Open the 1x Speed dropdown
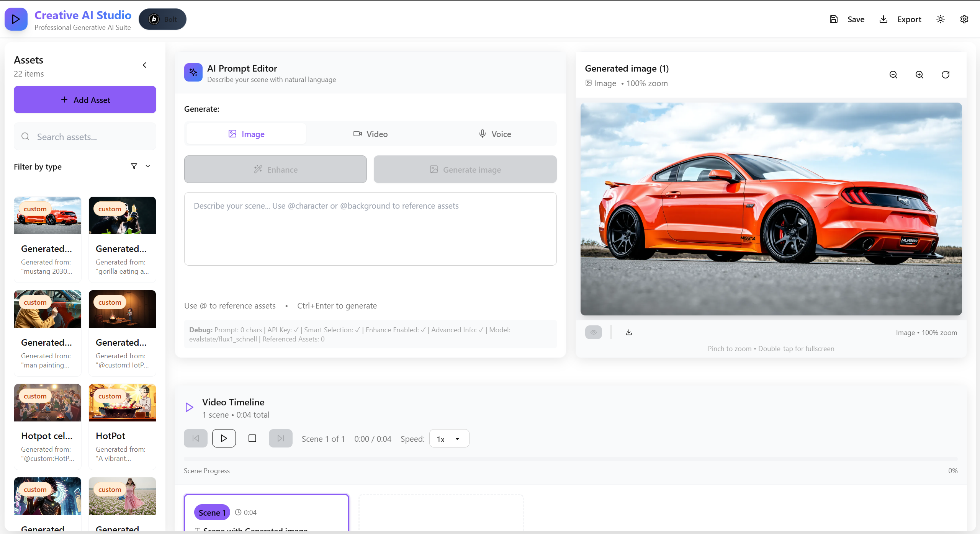The width and height of the screenshot is (980, 534). pos(449,439)
